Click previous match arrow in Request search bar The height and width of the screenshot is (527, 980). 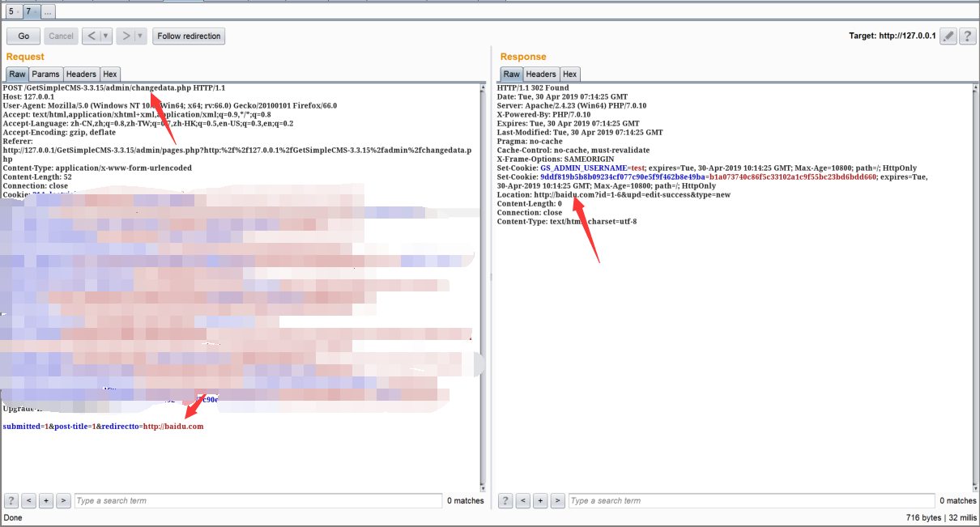pyautogui.click(x=28, y=500)
